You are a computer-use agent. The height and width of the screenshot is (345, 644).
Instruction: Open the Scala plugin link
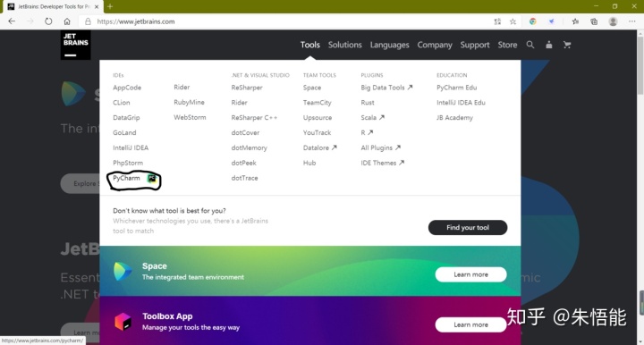372,117
